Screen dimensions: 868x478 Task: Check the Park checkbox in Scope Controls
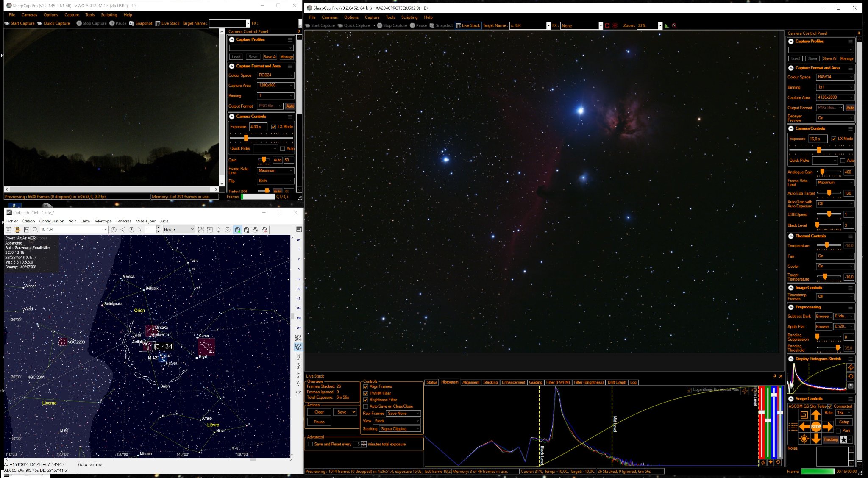[838, 431]
